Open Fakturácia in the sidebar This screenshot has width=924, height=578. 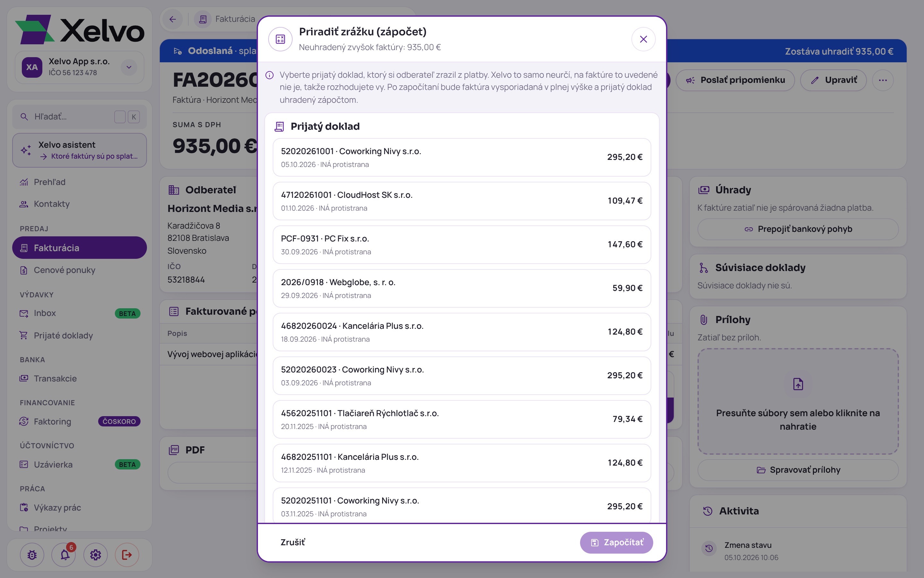pyautogui.click(x=80, y=248)
